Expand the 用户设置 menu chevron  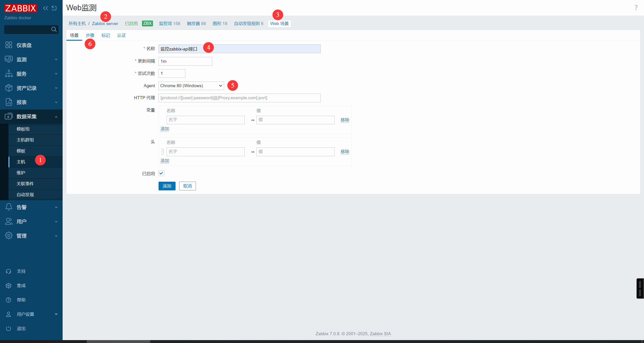(x=56, y=314)
